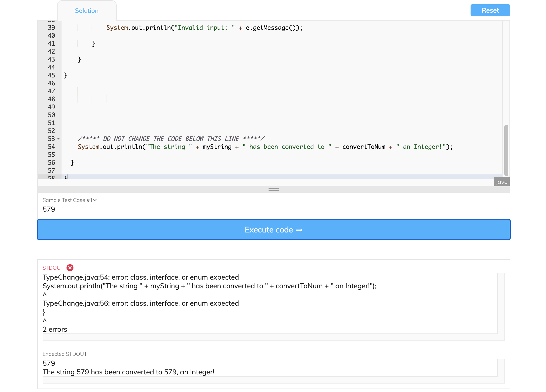The image size is (546, 392).
Task: Click the Invalid input println on line 39
Action: pyautogui.click(x=204, y=28)
